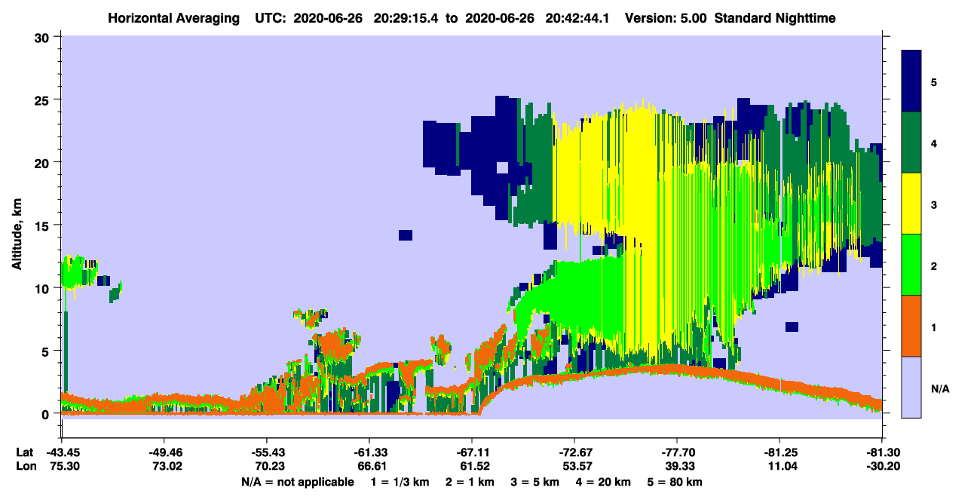Click the bright green legend swatch labeled 2
Screen dimensions: 980x503
click(x=911, y=264)
